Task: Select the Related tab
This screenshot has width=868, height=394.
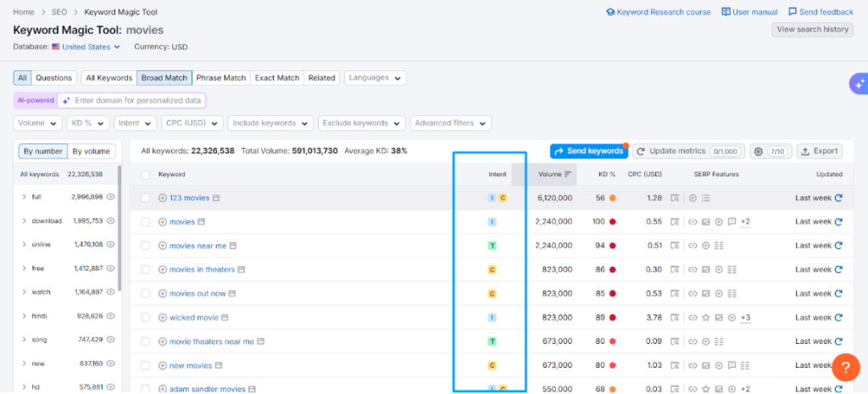Action: [x=321, y=78]
